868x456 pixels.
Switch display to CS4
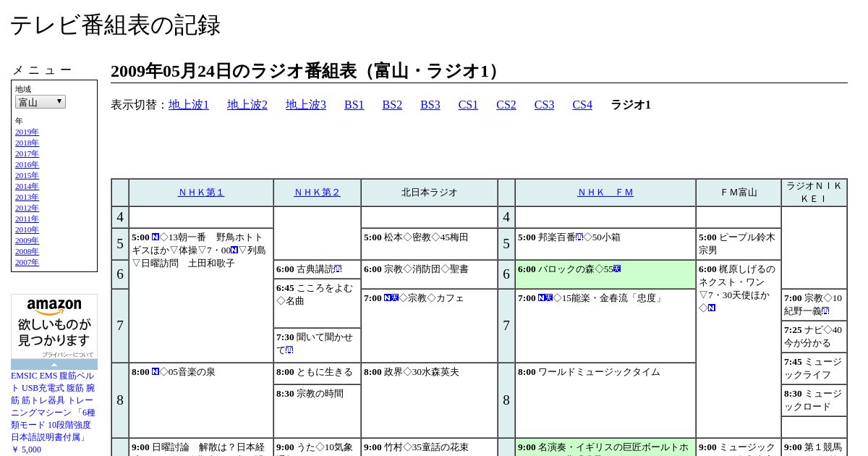click(x=582, y=105)
